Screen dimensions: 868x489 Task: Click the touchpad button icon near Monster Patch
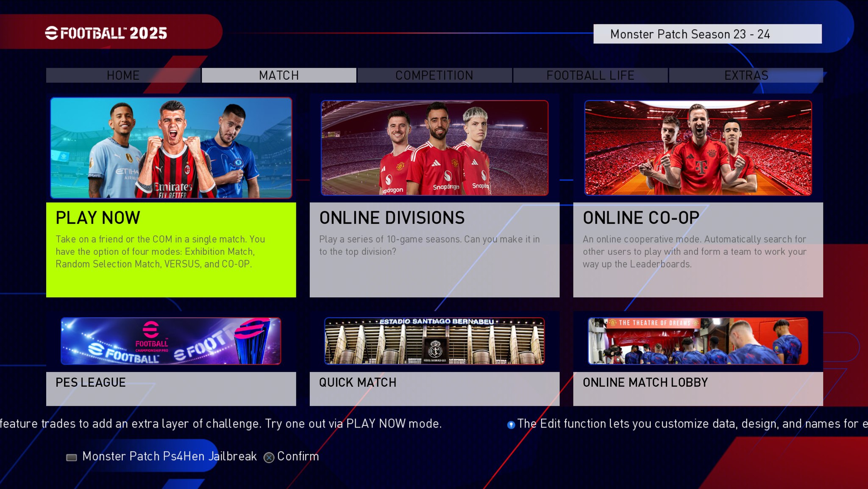(x=72, y=457)
